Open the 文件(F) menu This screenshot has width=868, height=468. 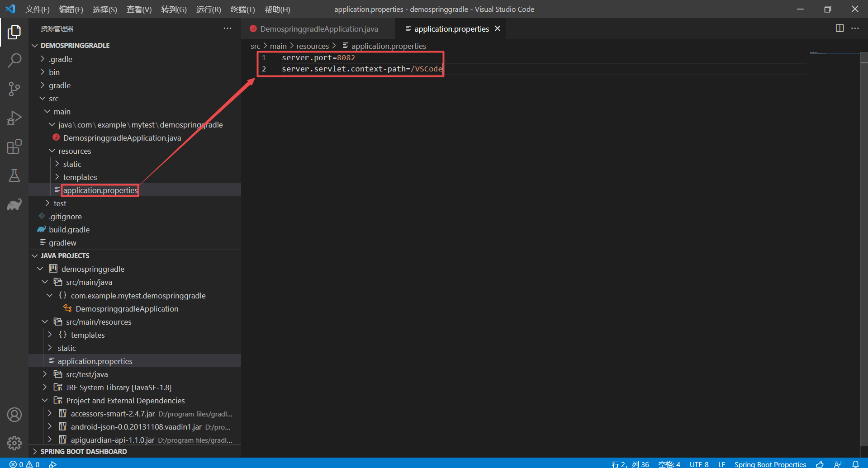click(x=38, y=9)
